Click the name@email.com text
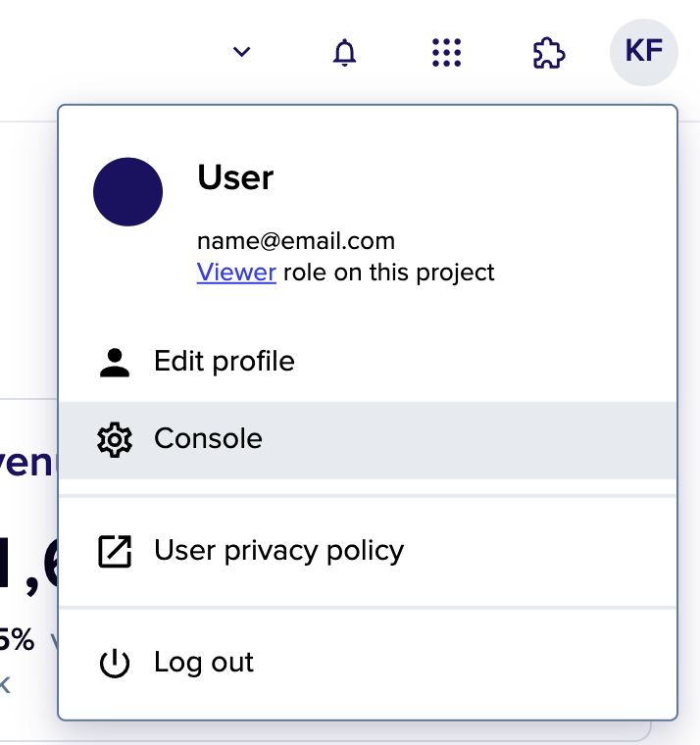Image resolution: width=700 pixels, height=745 pixels. click(296, 241)
